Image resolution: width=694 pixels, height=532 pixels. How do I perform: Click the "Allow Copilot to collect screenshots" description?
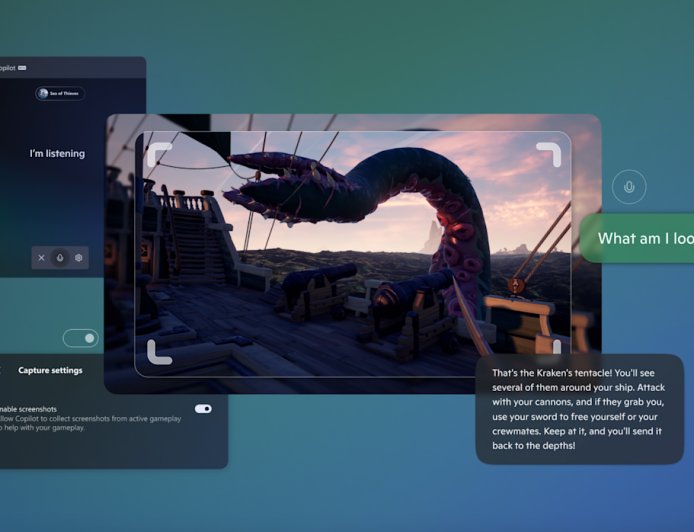(x=90, y=423)
